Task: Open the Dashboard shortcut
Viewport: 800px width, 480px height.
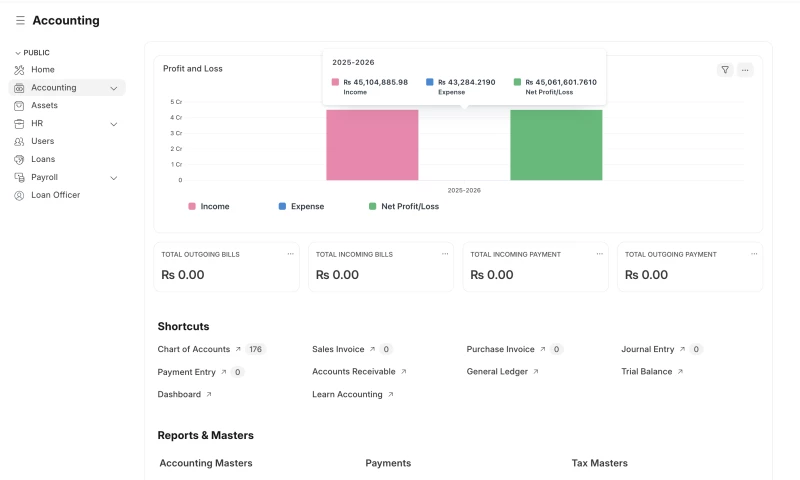Action: pos(179,394)
